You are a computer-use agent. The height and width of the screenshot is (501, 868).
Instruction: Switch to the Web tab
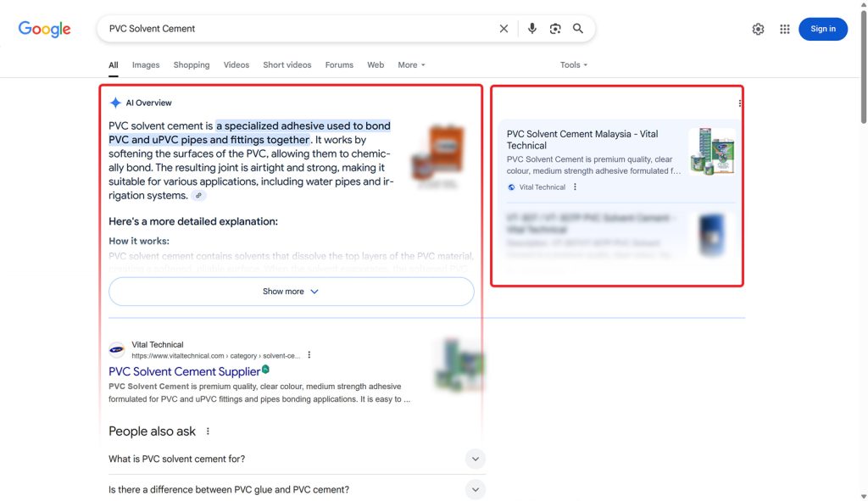[376, 64]
